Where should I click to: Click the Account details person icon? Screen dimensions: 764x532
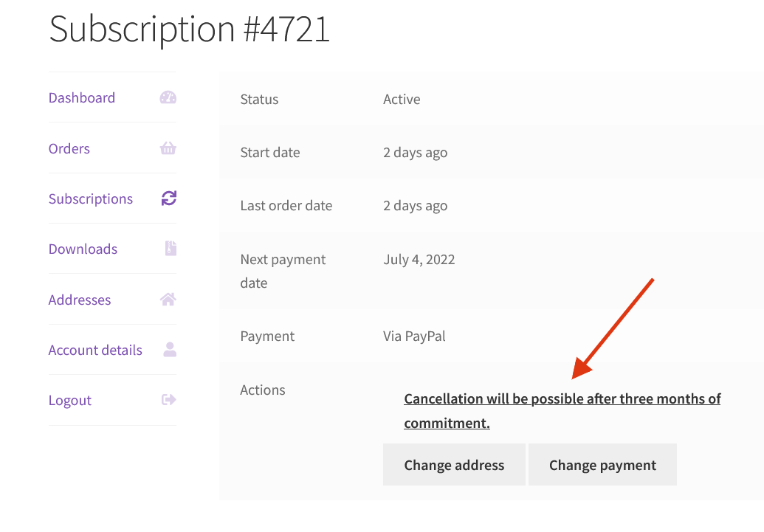pos(170,350)
